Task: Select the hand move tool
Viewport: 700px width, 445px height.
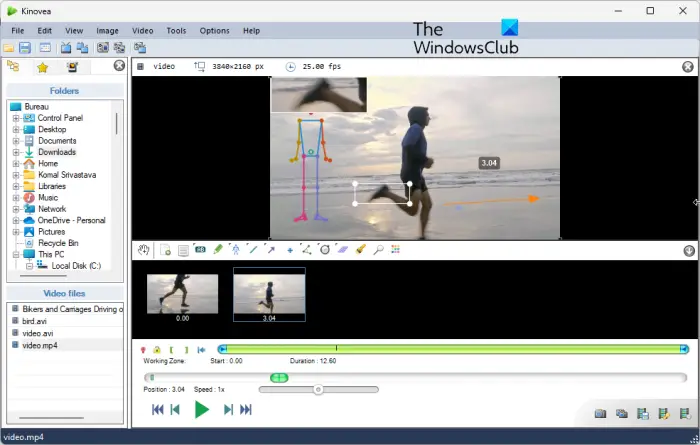Action: [143, 249]
